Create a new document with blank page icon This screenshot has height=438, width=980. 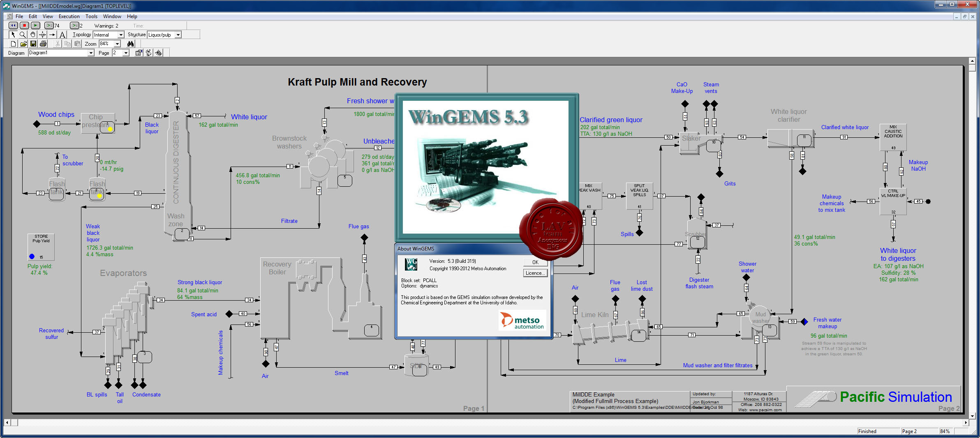[x=13, y=44]
